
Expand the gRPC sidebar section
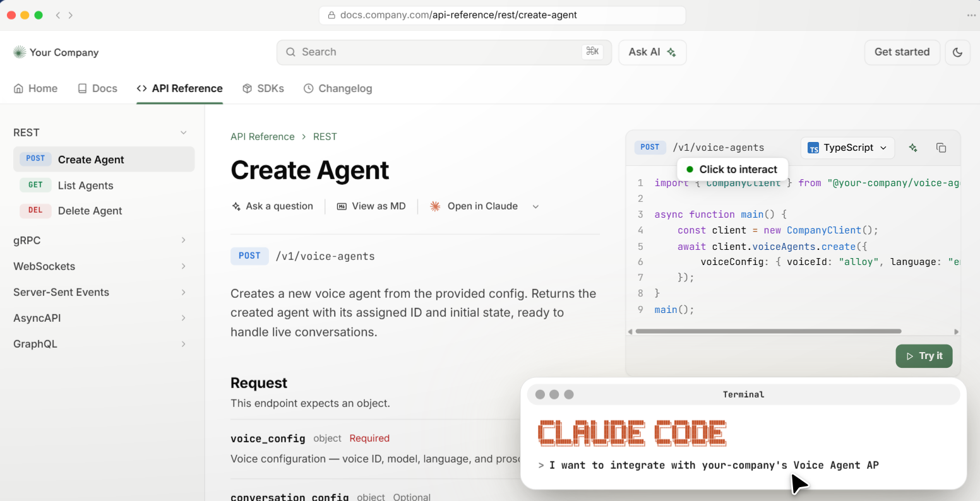[184, 240]
